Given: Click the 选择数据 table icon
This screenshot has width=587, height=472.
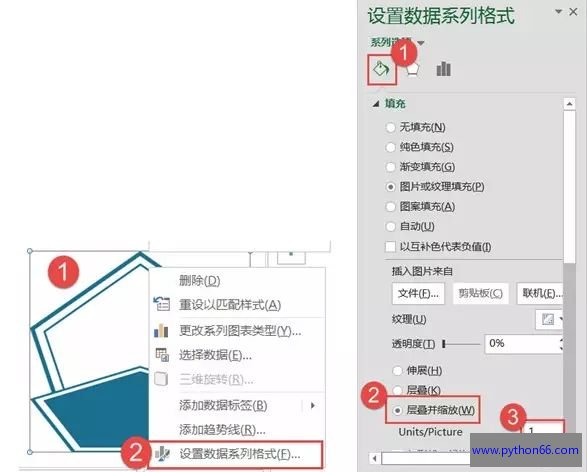Looking at the screenshot, I should click(162, 355).
